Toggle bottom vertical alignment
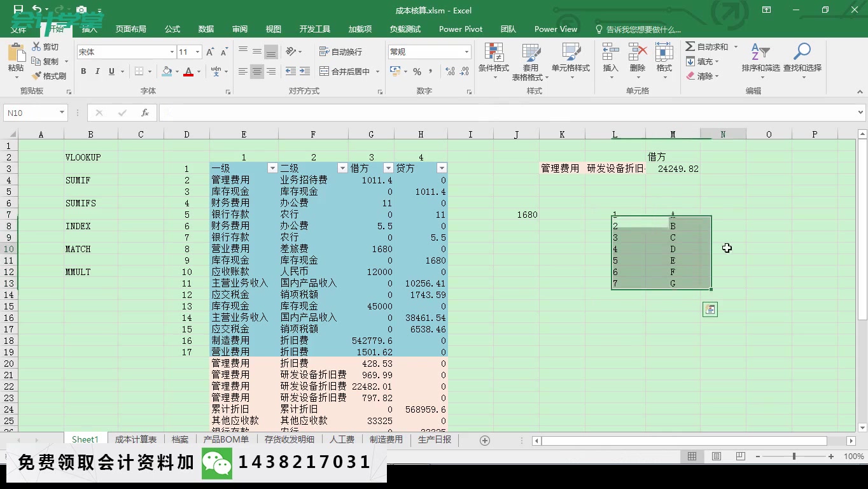The width and height of the screenshot is (868, 489). point(271,52)
